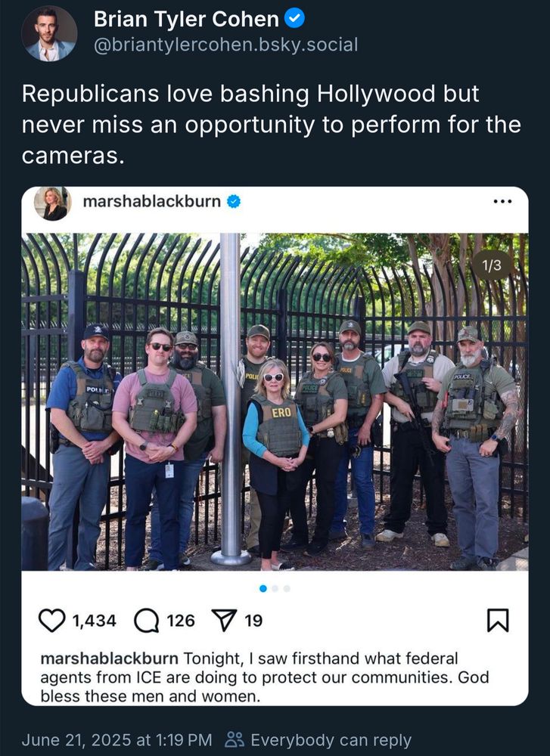The image size is (550, 756).
Task: Click marshablackburn's blue verified badge
Action: tap(234, 202)
